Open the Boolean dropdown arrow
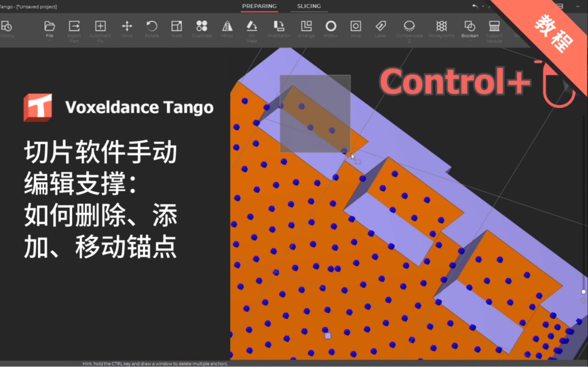Viewport: 588px width, 367px height. pos(470,40)
